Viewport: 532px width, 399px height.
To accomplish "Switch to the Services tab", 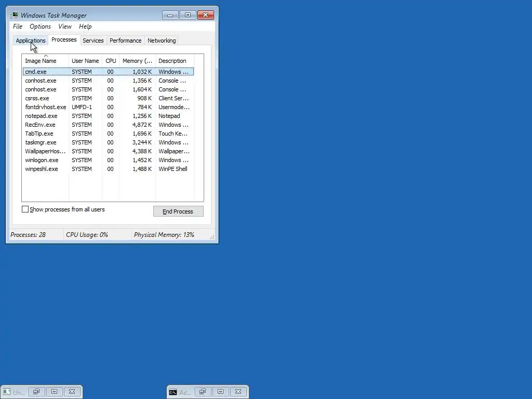I will (x=93, y=41).
